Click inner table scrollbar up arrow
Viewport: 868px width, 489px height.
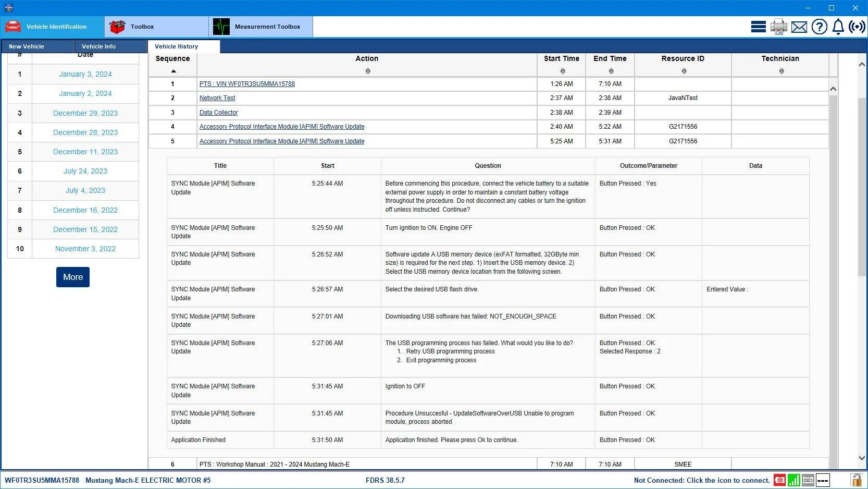(833, 89)
